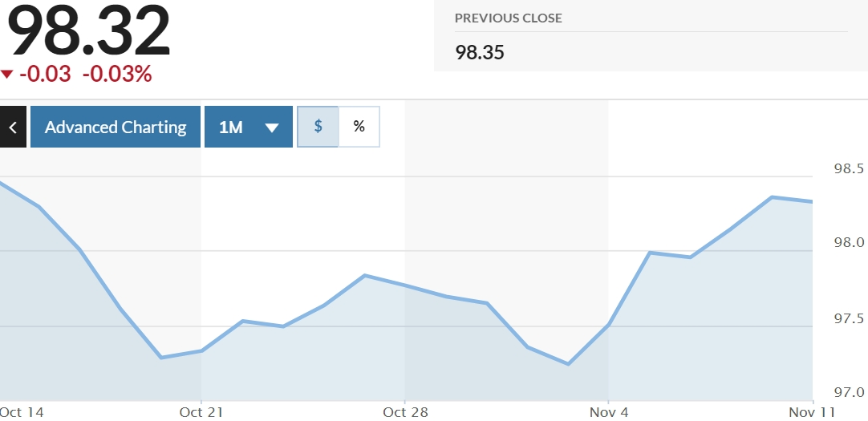The image size is (868, 421).
Task: Click the Oct 21 date marker
Action: (201, 412)
